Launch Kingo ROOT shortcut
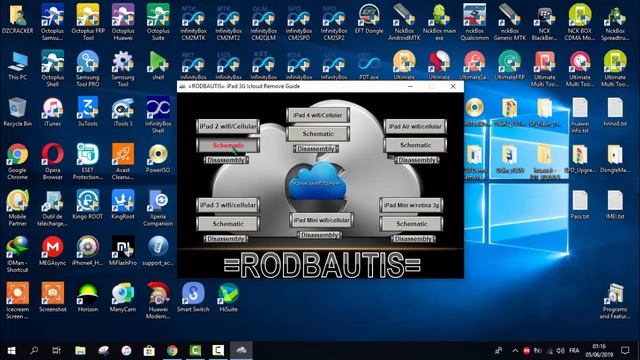The height and width of the screenshot is (360, 640). (x=88, y=205)
